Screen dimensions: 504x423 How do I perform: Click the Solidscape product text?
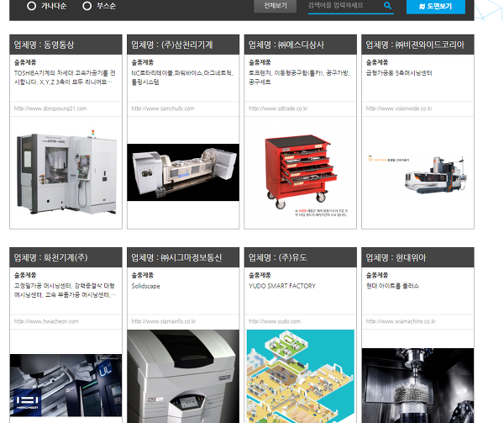click(145, 286)
